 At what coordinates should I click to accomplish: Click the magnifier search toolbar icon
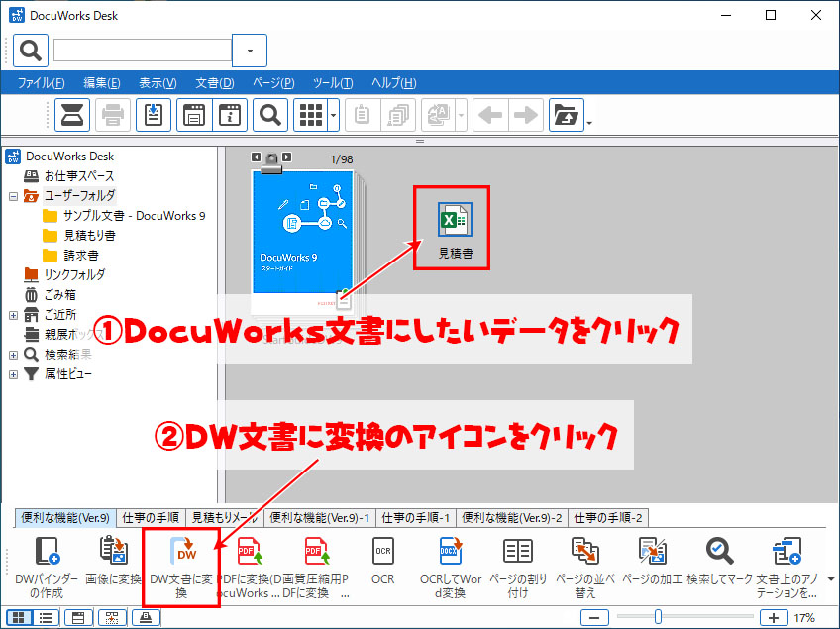point(270,115)
